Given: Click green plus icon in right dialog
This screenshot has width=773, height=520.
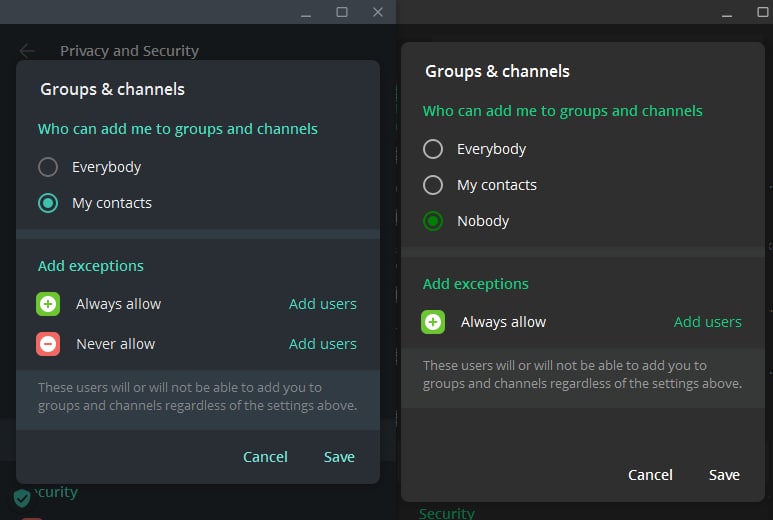Looking at the screenshot, I should [x=433, y=322].
